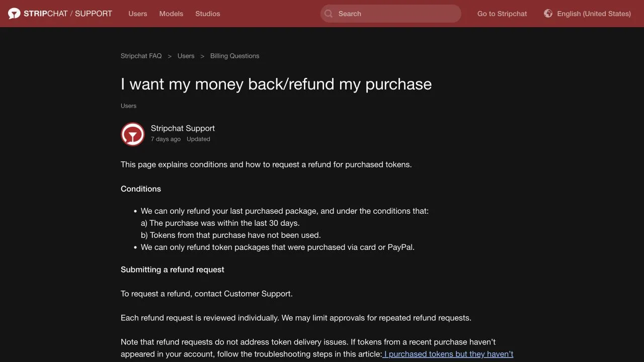The width and height of the screenshot is (644, 362).
Task: Click the globe language icon
Action: coord(548,14)
